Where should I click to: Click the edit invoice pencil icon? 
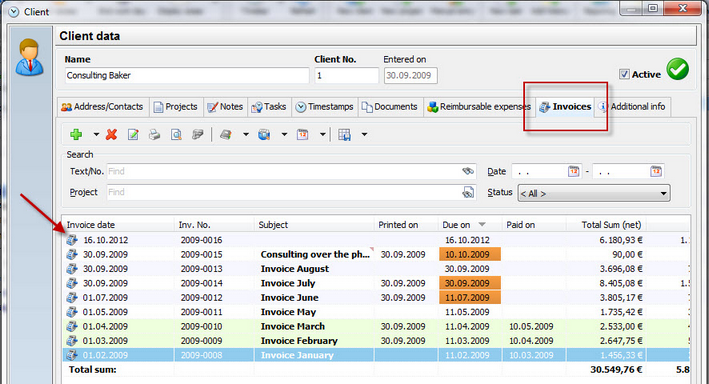(133, 134)
